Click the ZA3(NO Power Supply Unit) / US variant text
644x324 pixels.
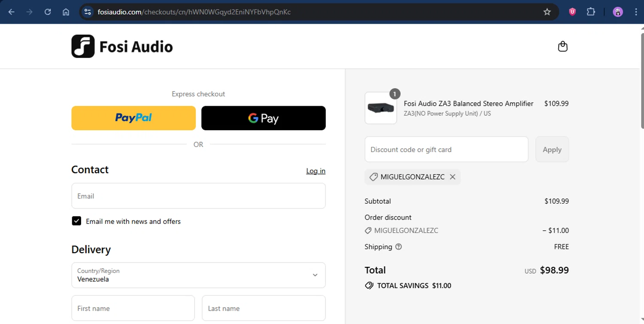click(447, 113)
